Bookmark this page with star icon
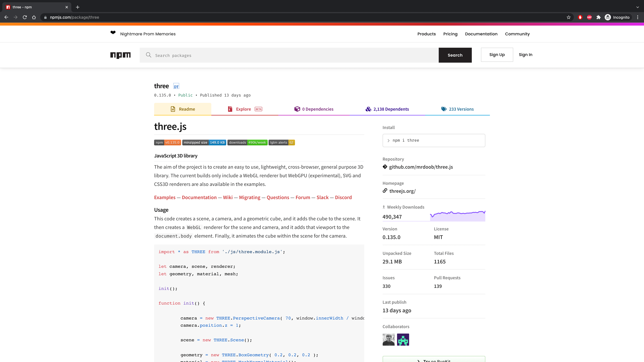 coord(569,17)
